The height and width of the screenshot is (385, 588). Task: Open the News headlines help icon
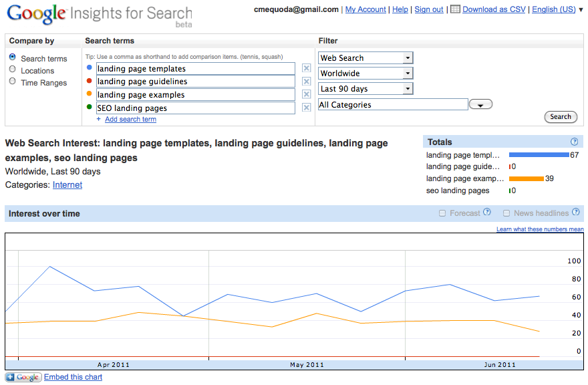click(x=575, y=212)
